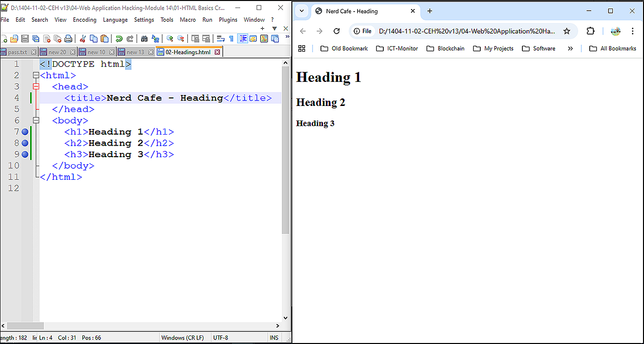Open the Chrome Extensions puzzle icon
This screenshot has width=644, height=344.
[591, 31]
